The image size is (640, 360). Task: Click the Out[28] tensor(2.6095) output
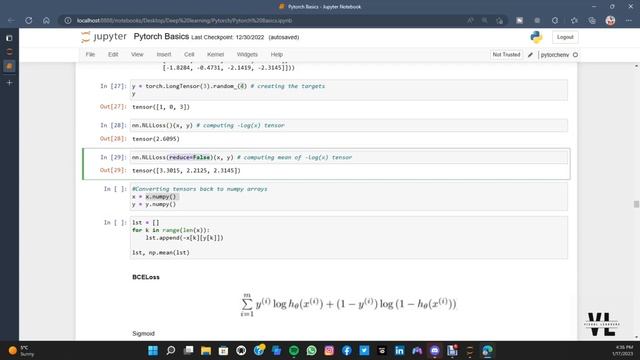click(156, 139)
